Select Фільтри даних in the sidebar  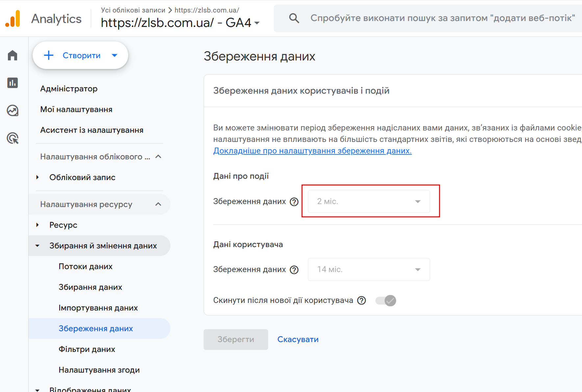tap(87, 349)
